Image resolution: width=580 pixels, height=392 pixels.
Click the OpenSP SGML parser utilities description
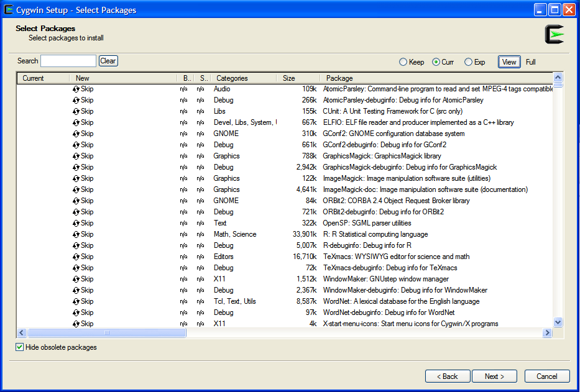[x=367, y=224]
